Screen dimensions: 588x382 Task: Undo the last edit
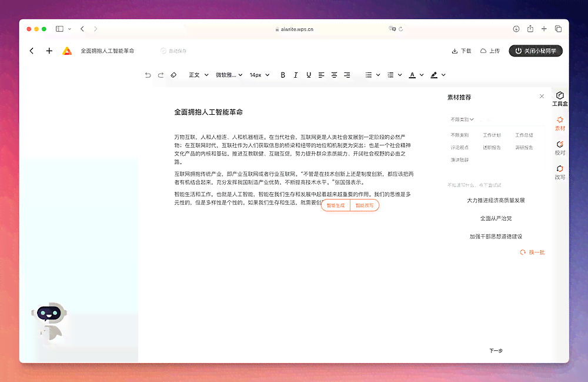coord(148,75)
